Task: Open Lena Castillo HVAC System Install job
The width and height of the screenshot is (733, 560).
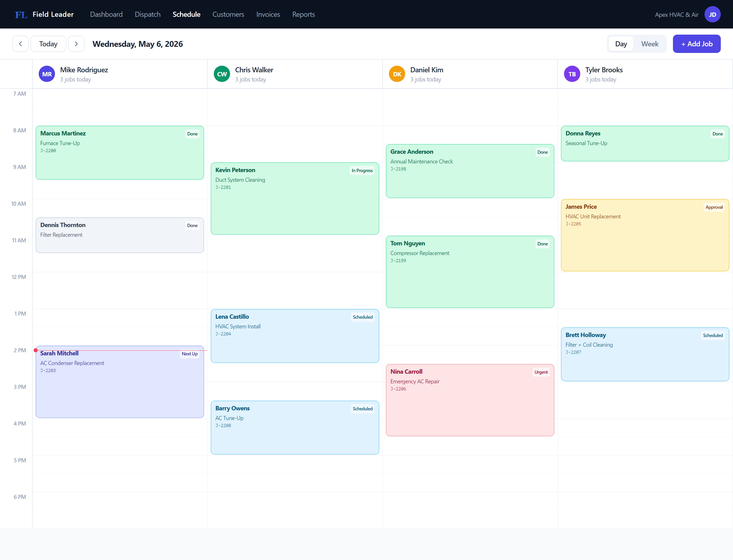Action: pyautogui.click(x=295, y=336)
